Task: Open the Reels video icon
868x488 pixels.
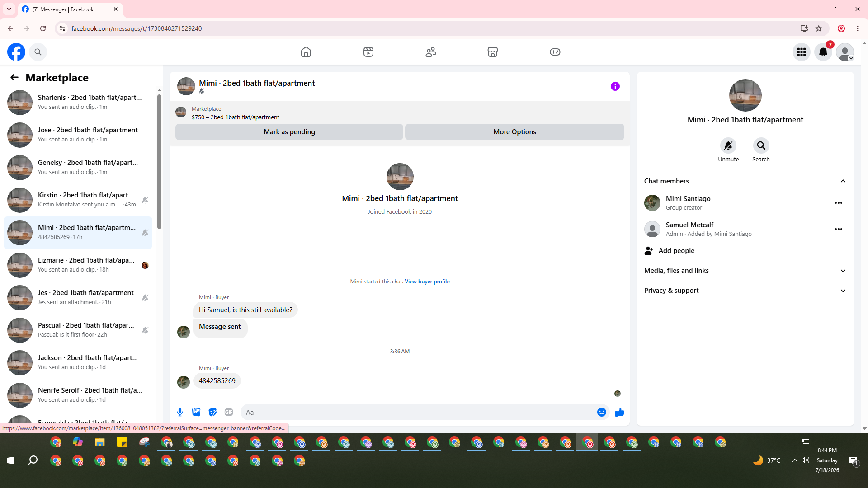Action: pyautogui.click(x=368, y=52)
